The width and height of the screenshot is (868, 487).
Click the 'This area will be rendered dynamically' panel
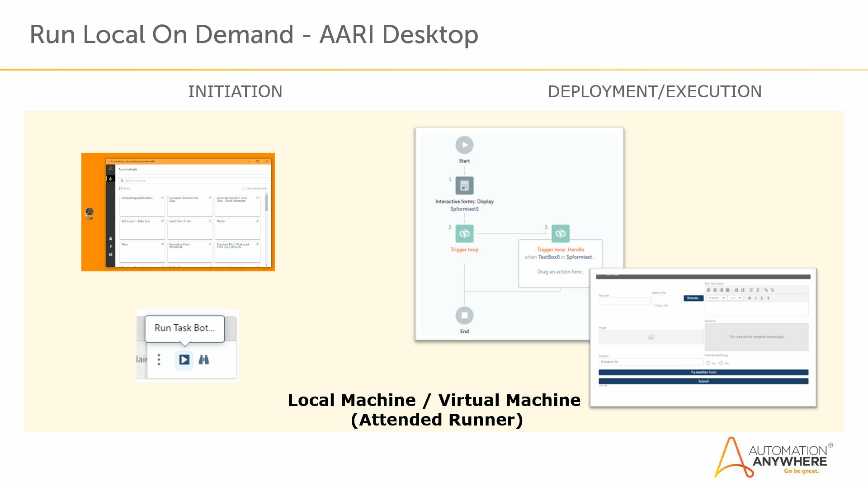[756, 337]
